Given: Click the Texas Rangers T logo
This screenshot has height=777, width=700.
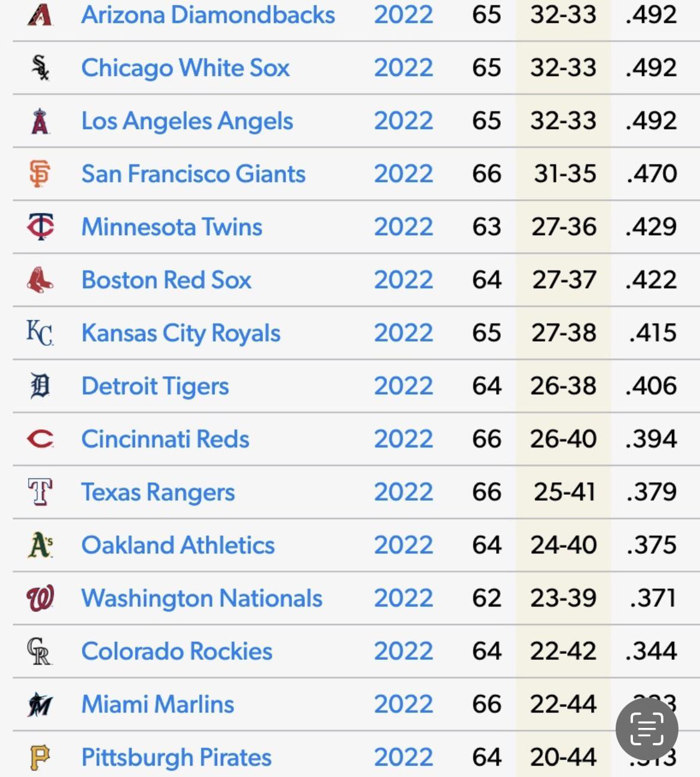Looking at the screenshot, I should (x=40, y=492).
